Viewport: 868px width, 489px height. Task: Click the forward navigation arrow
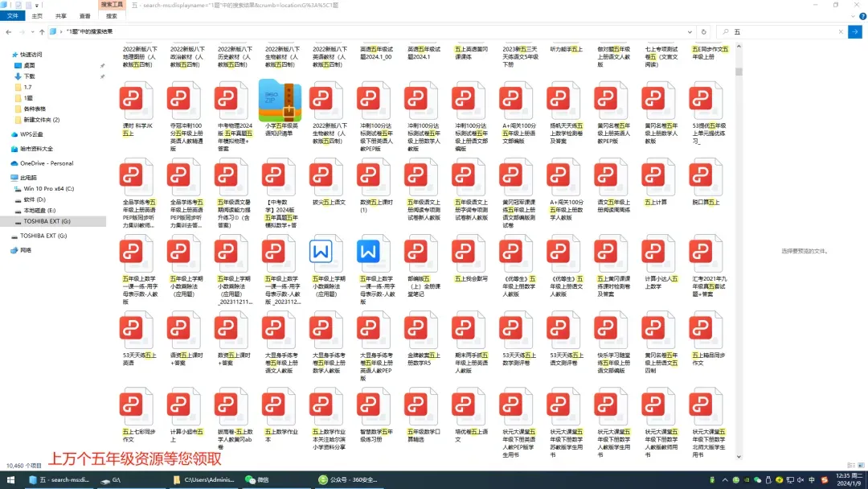coord(23,32)
